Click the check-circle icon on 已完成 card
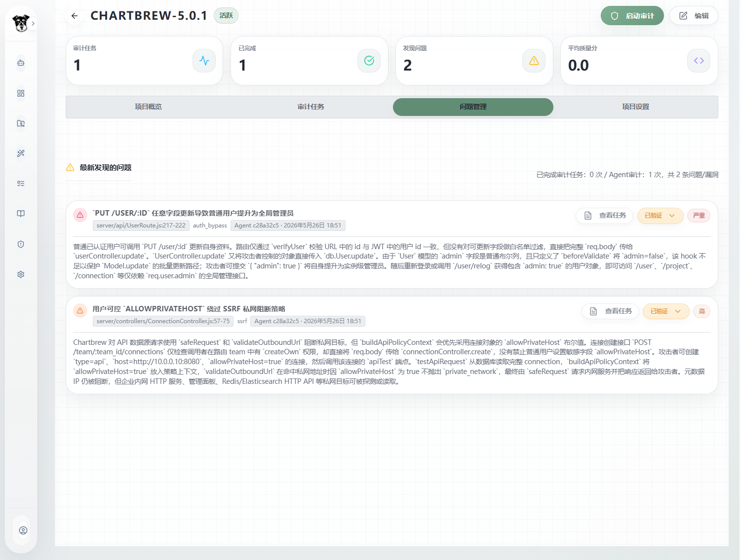Screen dimensions: 741x560 coord(369,61)
